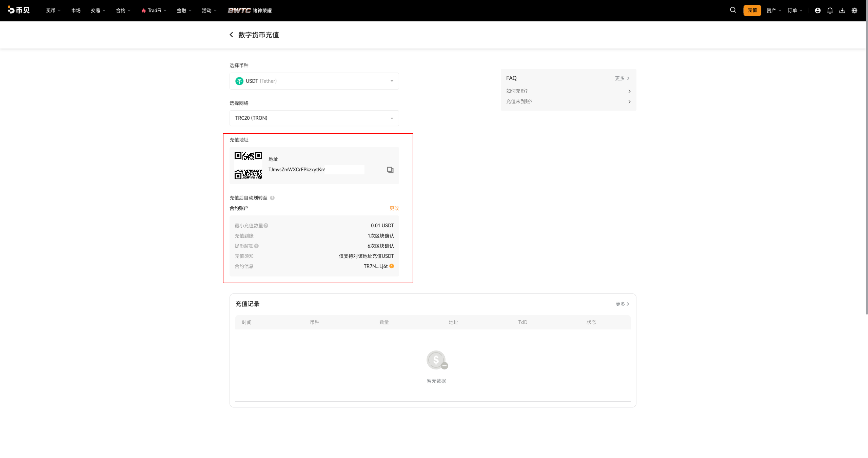The image size is (868, 458).
Task: Click the 合约账户 label
Action: click(x=239, y=208)
